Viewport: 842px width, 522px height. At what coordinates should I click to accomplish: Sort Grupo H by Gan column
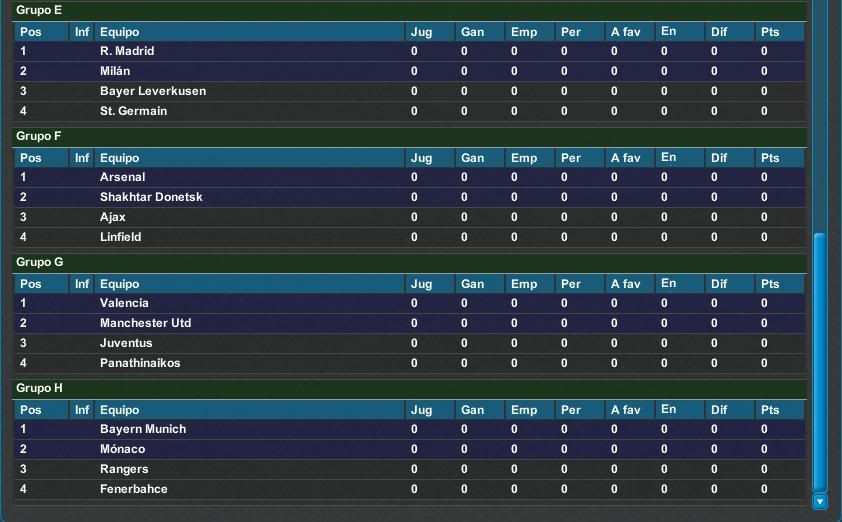(x=472, y=410)
